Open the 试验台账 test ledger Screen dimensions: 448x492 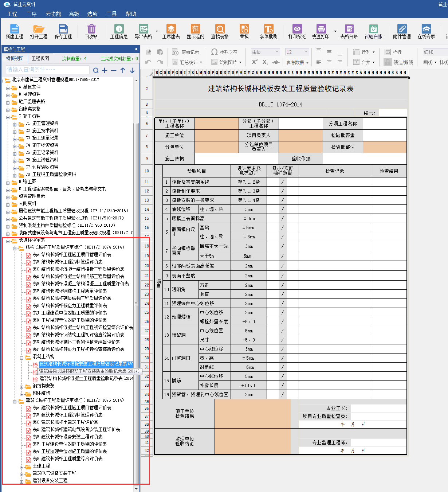tap(373, 31)
